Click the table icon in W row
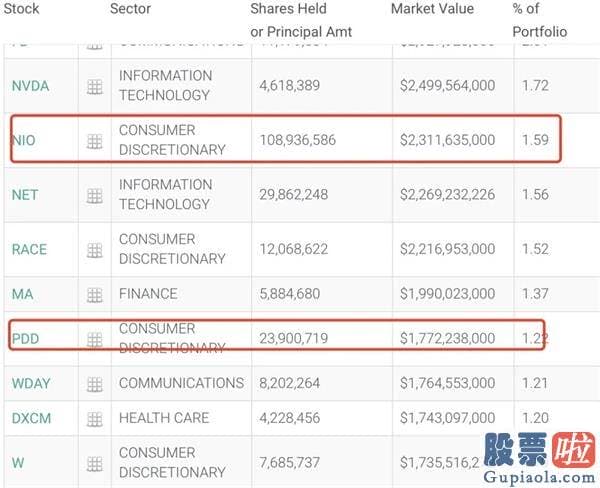Viewport: 600px width, 488px height. point(95,464)
